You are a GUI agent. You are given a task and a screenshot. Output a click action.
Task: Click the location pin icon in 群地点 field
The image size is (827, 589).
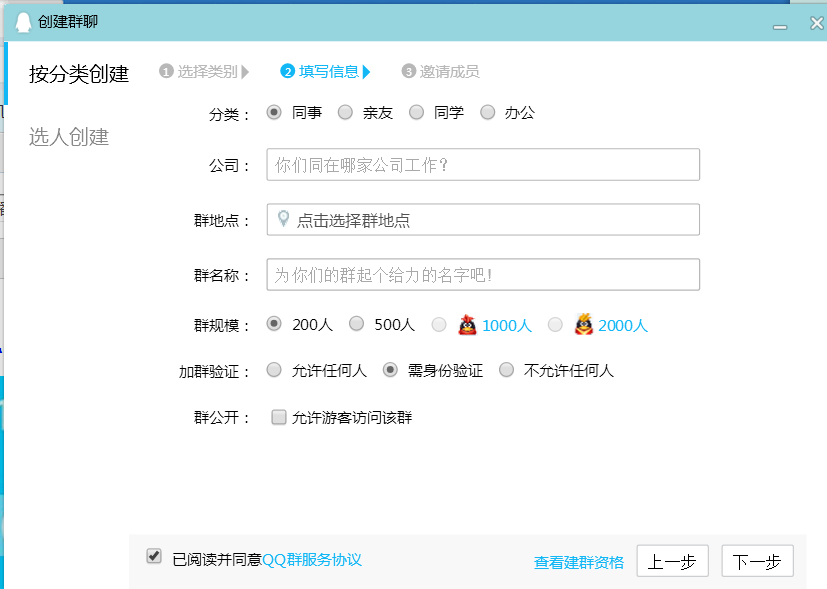pyautogui.click(x=284, y=218)
